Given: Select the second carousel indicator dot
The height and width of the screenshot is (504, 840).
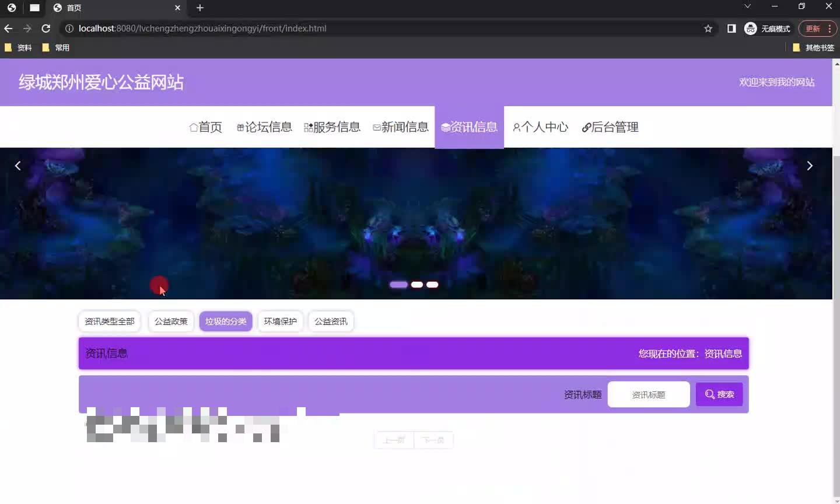Looking at the screenshot, I should point(416,285).
